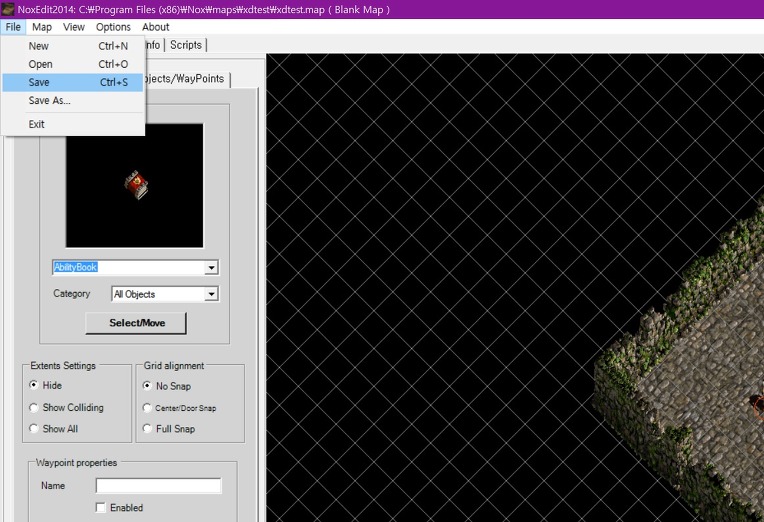The width and height of the screenshot is (764, 522).
Task: Enable Full Snap grid alignment
Action: click(x=148, y=429)
